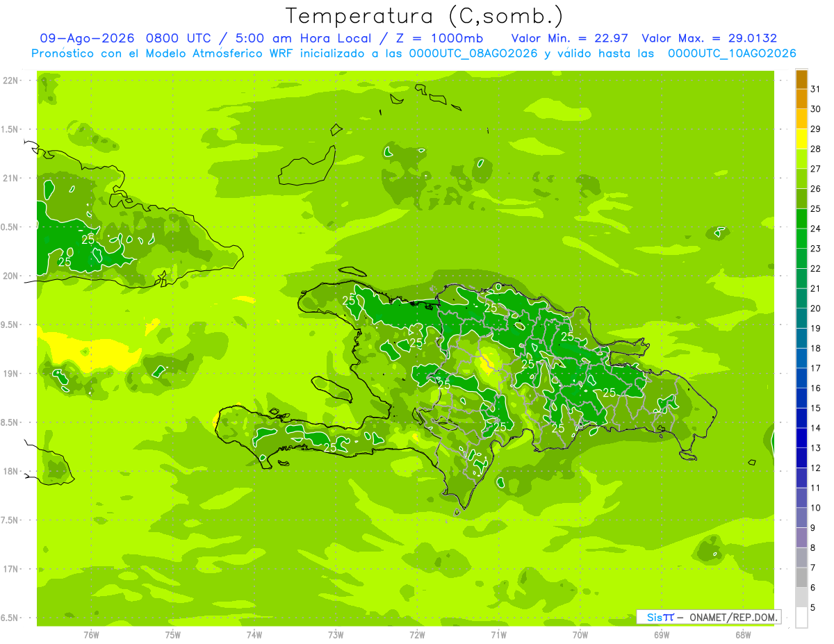Pick the yellow color bar segment between 28 and 29
This screenshot has width=834, height=644.
point(801,138)
